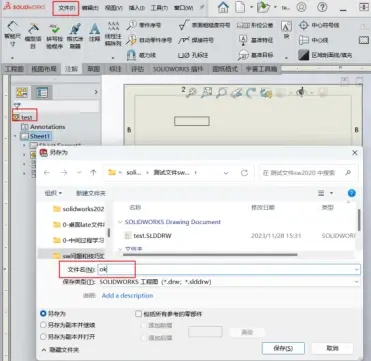Click the 文件名 input field
Screen dimensions: 371x361
click(x=228, y=269)
